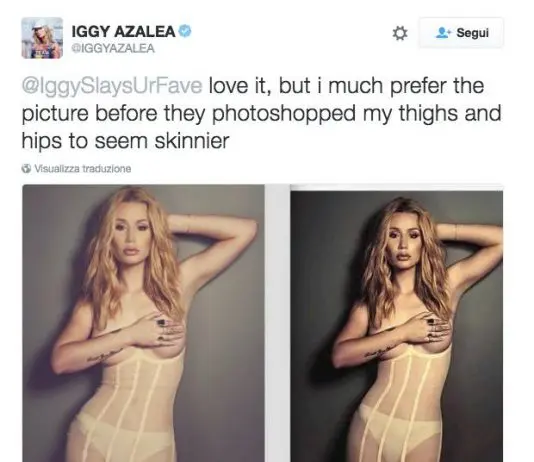Click the blue verified badge

(x=185, y=31)
